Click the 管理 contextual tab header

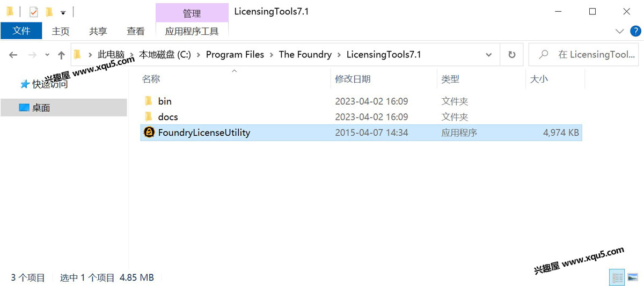[192, 13]
